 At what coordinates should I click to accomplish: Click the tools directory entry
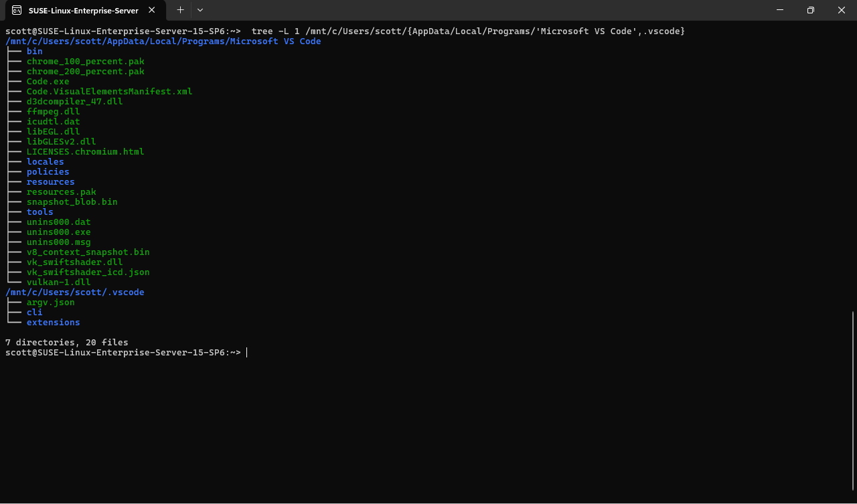pos(40,212)
